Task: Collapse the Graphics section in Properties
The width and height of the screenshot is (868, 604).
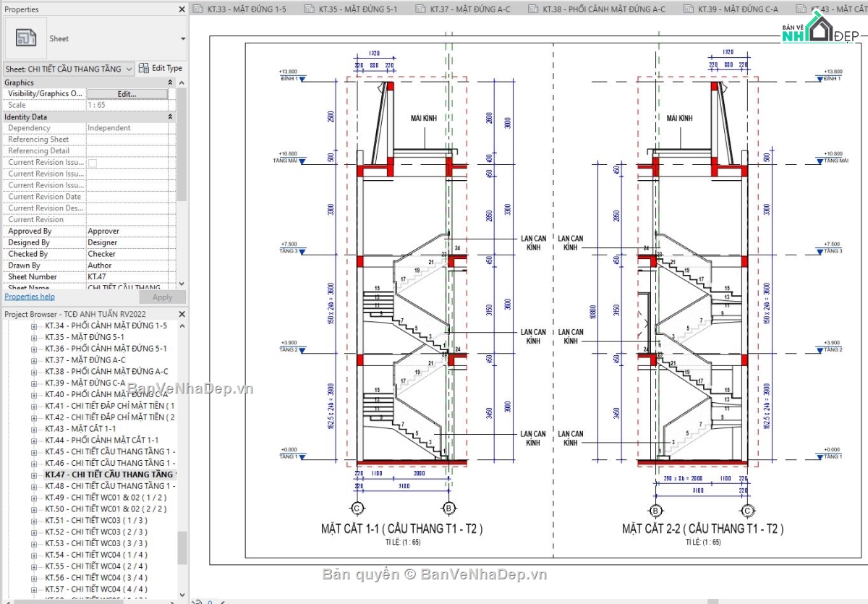Action: (x=169, y=82)
